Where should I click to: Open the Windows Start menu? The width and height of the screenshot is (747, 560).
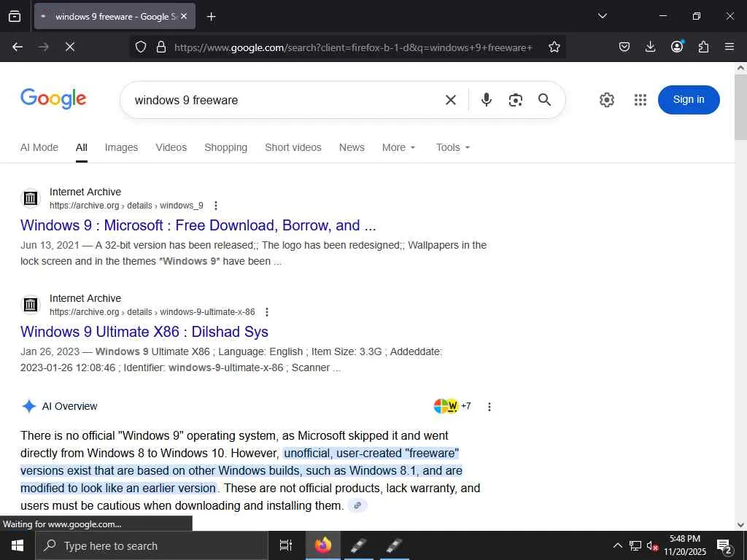[18, 545]
